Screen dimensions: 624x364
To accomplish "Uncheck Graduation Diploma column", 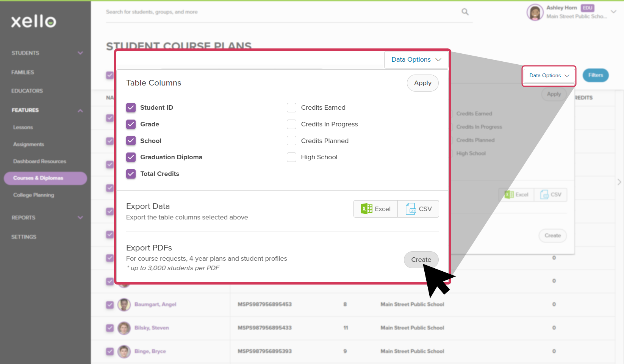I will click(131, 157).
